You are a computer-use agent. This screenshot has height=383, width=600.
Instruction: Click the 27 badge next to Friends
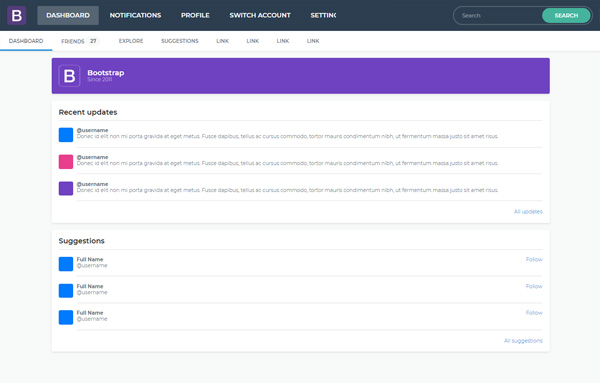[93, 41]
